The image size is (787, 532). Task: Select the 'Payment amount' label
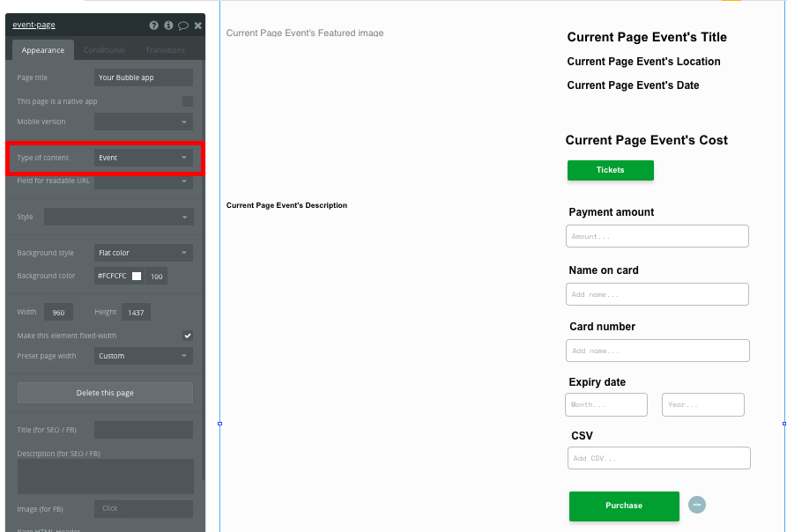(611, 212)
